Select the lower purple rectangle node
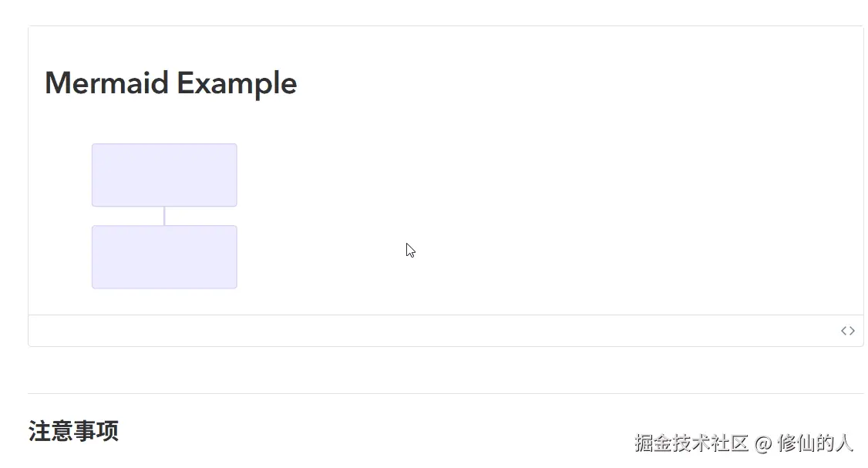Image resolution: width=868 pixels, height=468 pixels. (x=164, y=257)
